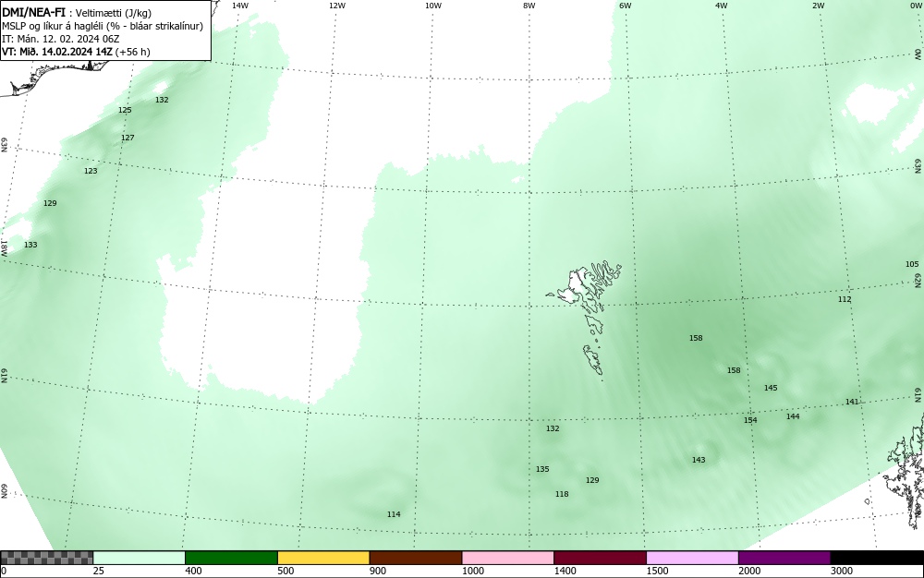Click the 123 value on the map
This screenshot has height=578, width=924.
click(91, 172)
